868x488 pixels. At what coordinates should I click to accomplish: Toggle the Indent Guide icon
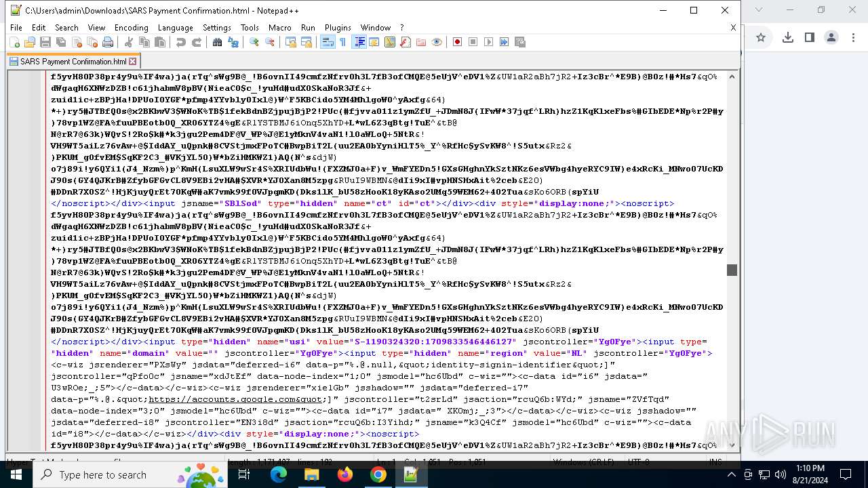click(x=359, y=42)
